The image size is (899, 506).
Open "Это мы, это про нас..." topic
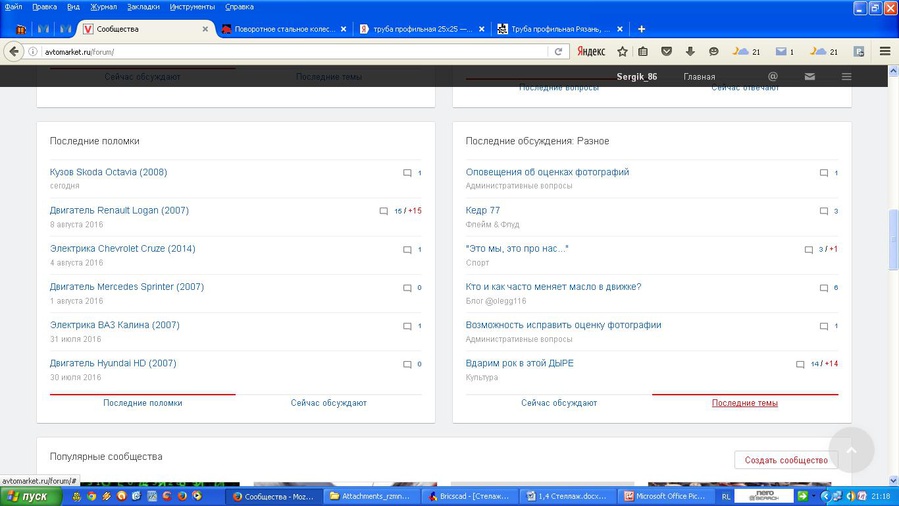click(517, 249)
